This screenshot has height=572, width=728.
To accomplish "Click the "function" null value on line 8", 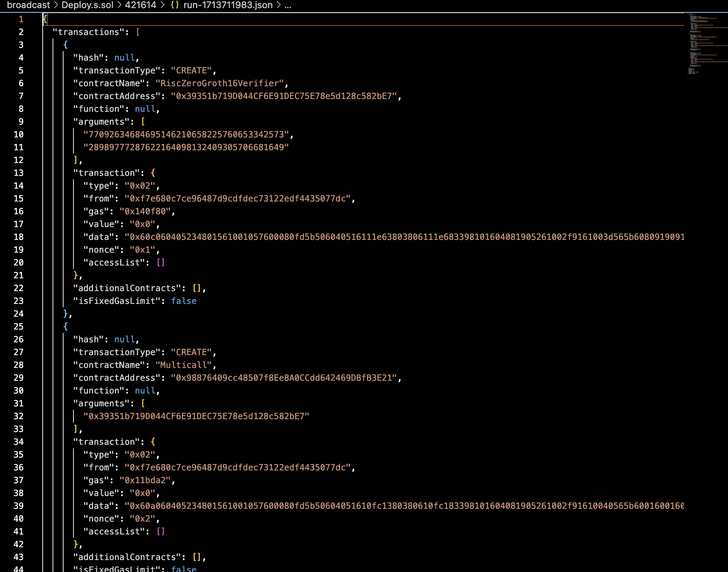I will click(x=145, y=109).
